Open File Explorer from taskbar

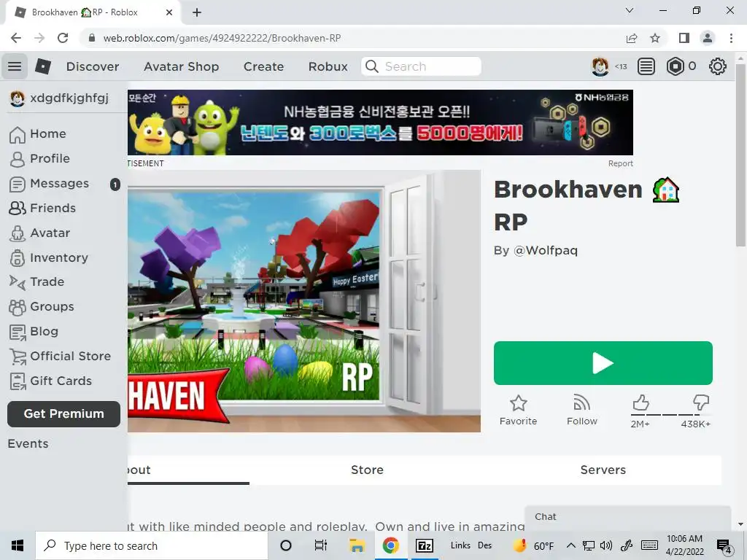point(357,545)
